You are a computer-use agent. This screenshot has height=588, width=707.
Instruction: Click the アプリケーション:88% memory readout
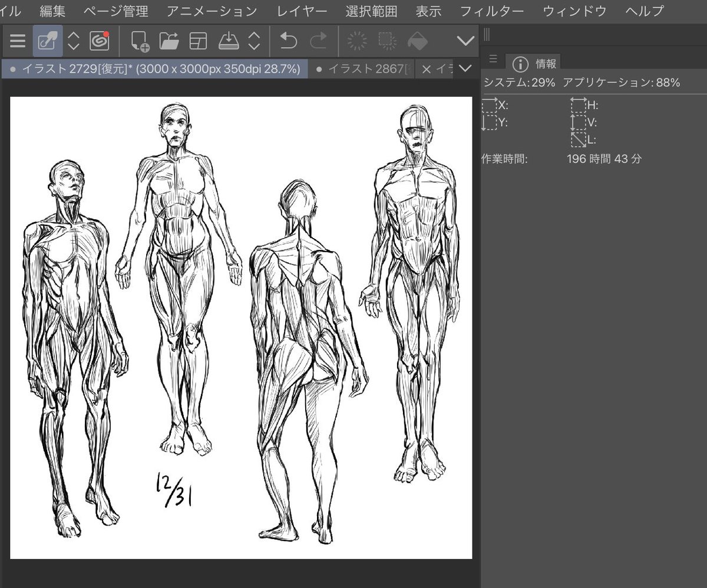click(x=622, y=82)
